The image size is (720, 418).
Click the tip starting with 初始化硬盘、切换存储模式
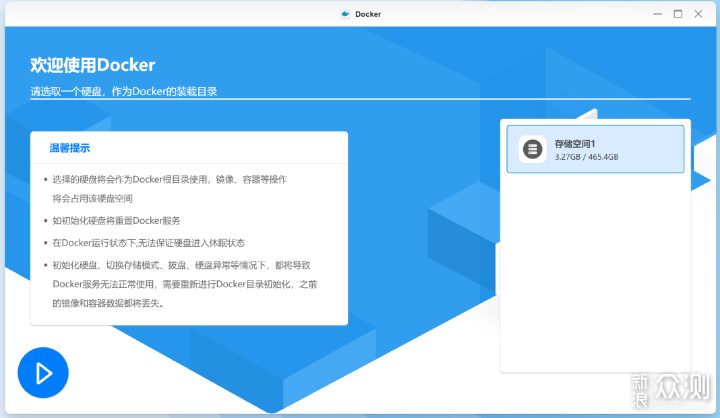point(185,284)
